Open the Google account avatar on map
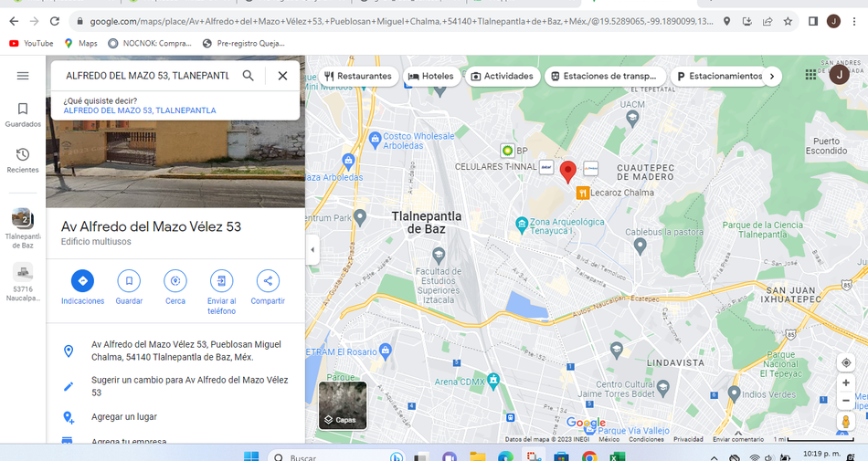 [x=839, y=75]
